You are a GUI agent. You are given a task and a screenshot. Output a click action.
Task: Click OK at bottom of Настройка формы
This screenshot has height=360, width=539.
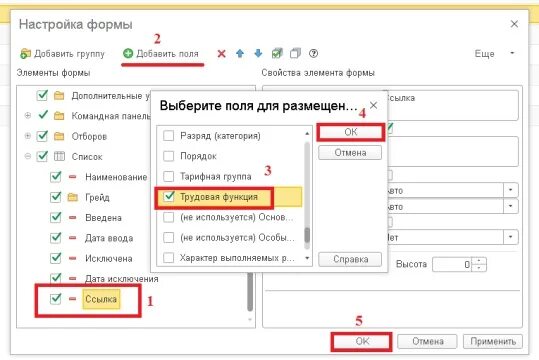362,341
